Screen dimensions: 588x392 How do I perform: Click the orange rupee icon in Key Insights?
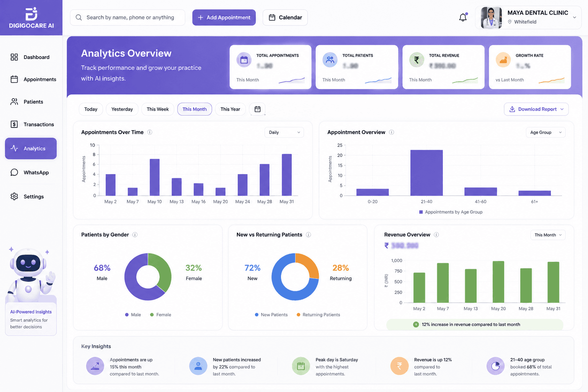[399, 366]
